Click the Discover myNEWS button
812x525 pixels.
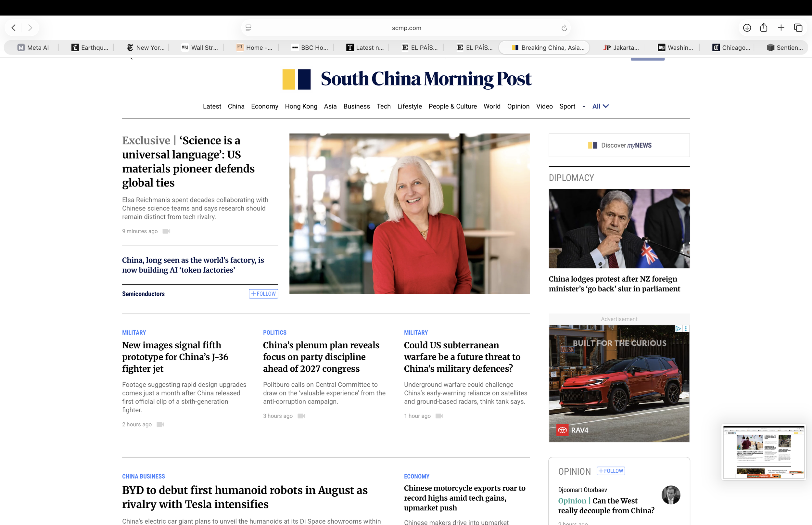619,145
